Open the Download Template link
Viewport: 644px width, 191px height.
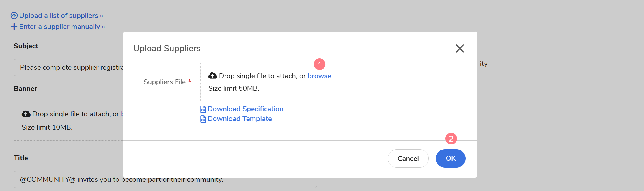pos(240,119)
